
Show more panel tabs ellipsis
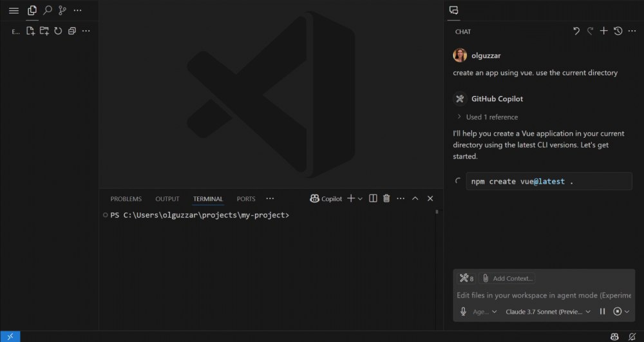click(270, 199)
